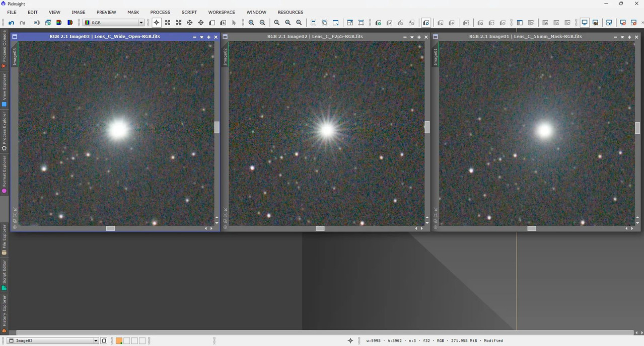
Task: Open the FILE menu
Action: coord(12,12)
